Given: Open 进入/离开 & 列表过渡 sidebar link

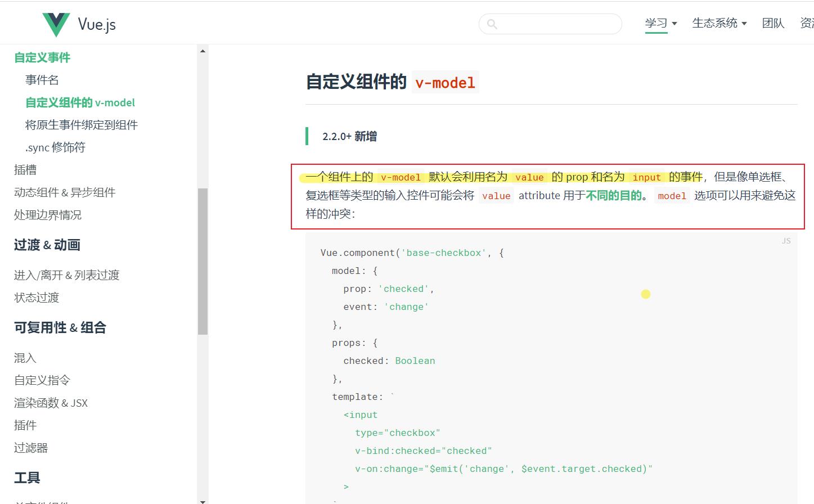Looking at the screenshot, I should [x=67, y=275].
